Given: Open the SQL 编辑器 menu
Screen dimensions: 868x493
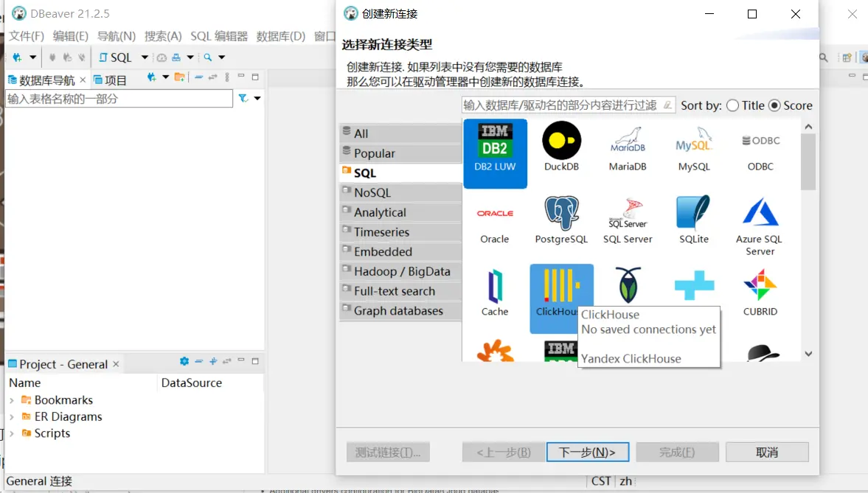Looking at the screenshot, I should coord(219,36).
